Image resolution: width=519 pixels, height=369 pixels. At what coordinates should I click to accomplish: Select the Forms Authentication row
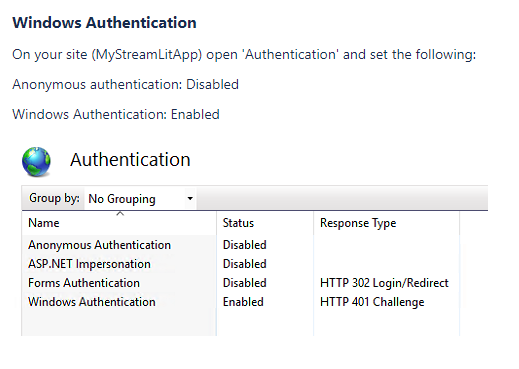pyautogui.click(x=240, y=283)
